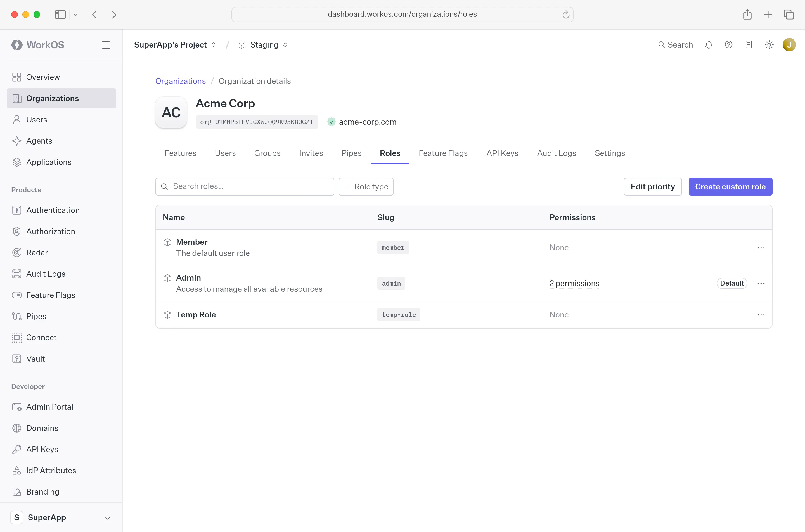Viewport: 805px width, 532px height.
Task: Open the user avatar J menu
Action: 789,45
